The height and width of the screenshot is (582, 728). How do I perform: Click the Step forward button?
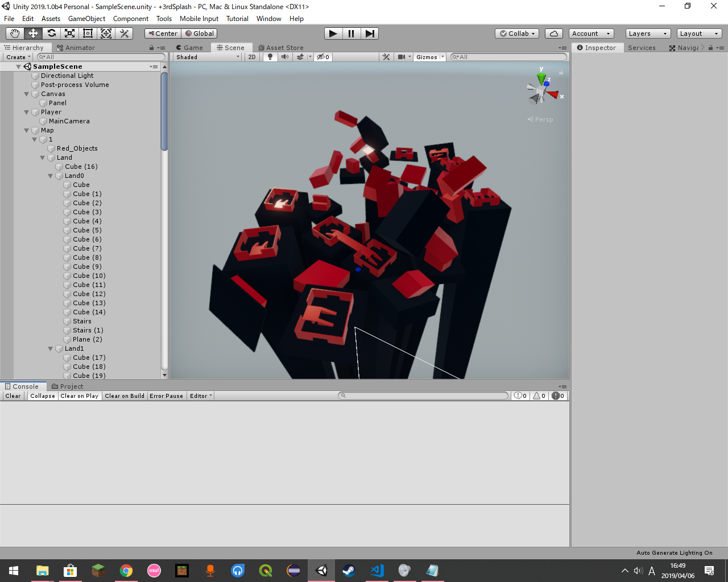[x=370, y=34]
